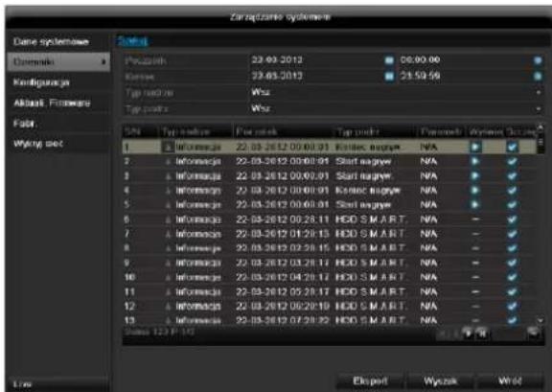
Task: Play recording for log row 2
Action: (x=475, y=161)
